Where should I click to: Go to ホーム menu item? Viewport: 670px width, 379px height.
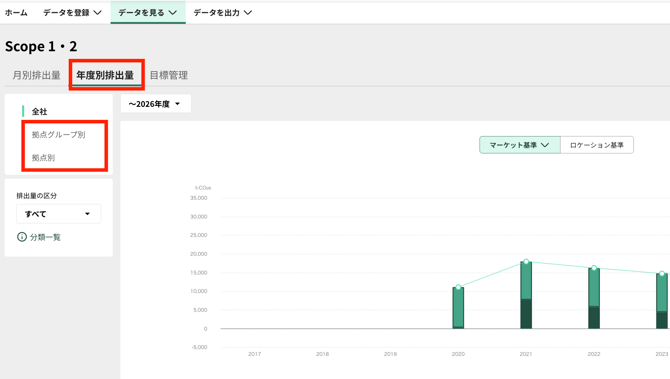[16, 13]
